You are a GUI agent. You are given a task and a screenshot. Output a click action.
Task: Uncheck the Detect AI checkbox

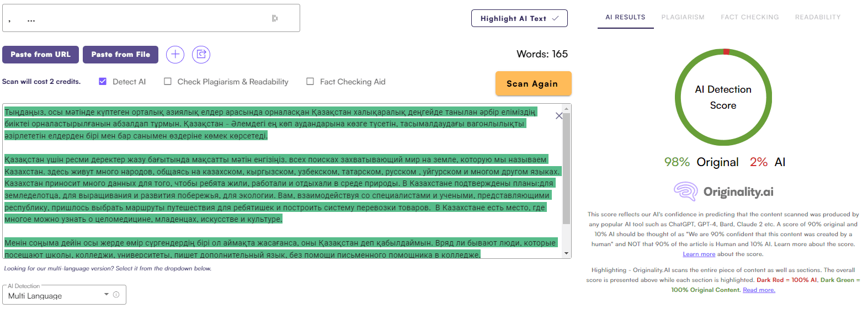[x=103, y=82]
